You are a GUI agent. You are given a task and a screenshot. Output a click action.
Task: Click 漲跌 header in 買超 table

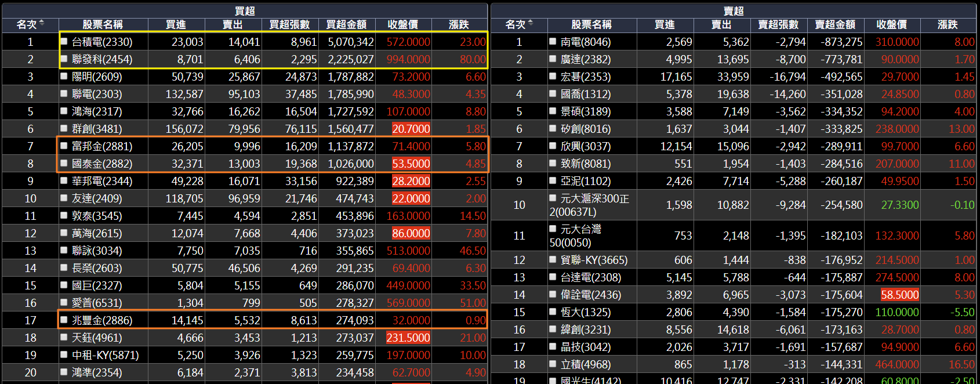[459, 24]
